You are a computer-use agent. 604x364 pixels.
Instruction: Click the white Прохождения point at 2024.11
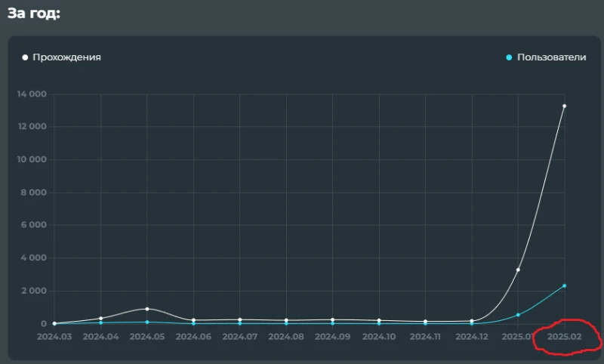(425, 321)
